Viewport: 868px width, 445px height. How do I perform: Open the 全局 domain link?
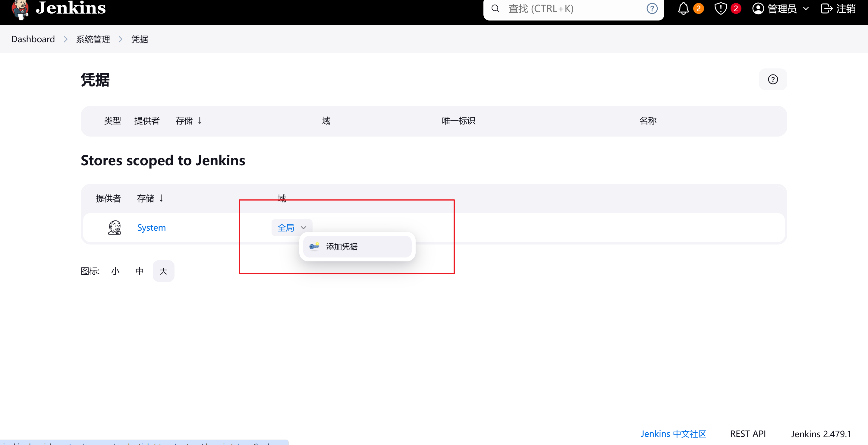(286, 228)
